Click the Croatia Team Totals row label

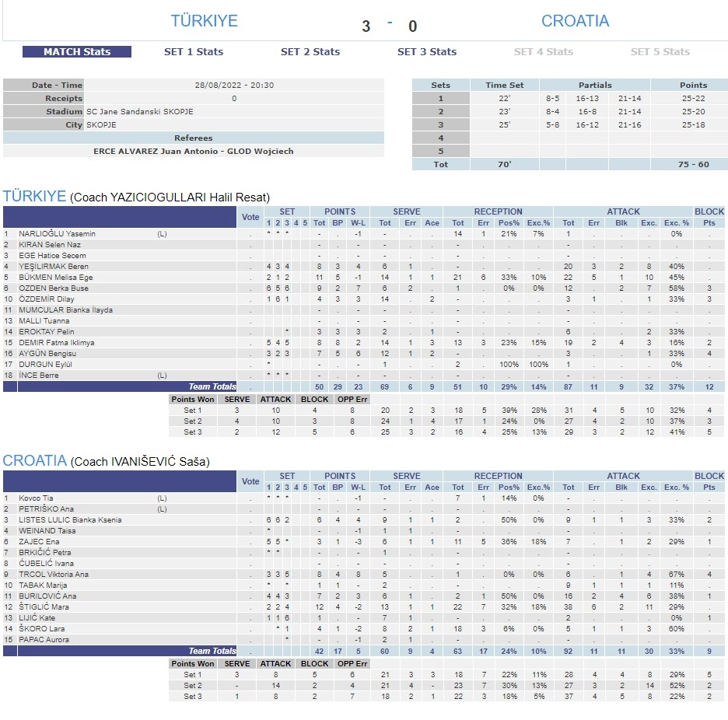pos(212,651)
